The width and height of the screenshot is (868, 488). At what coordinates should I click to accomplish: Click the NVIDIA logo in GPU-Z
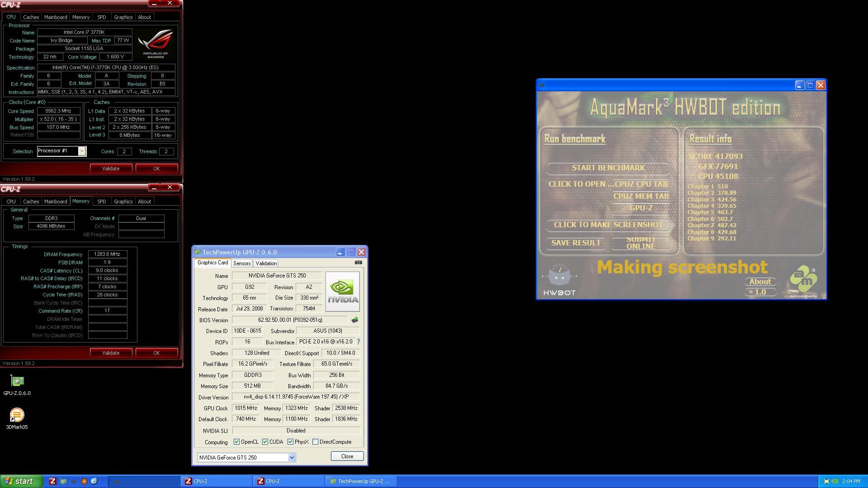[342, 291]
